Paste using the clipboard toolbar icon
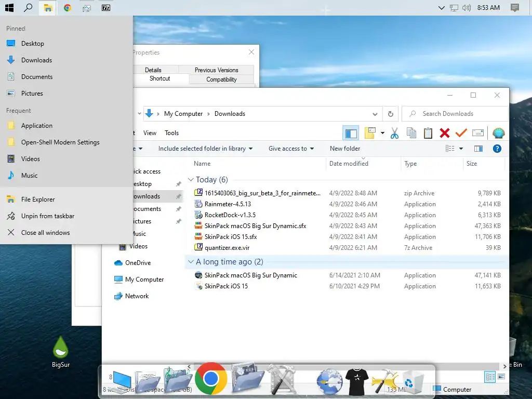Screen dimensions: 532x399 428,133
